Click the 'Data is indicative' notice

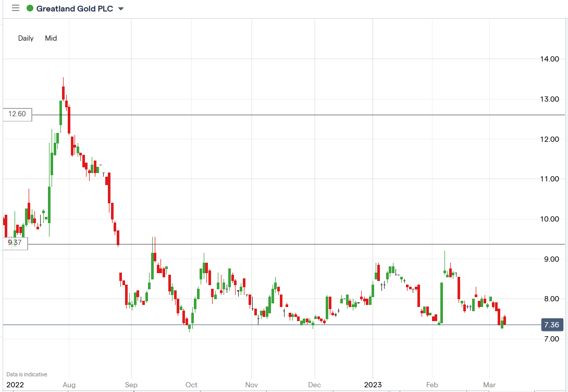point(27,374)
